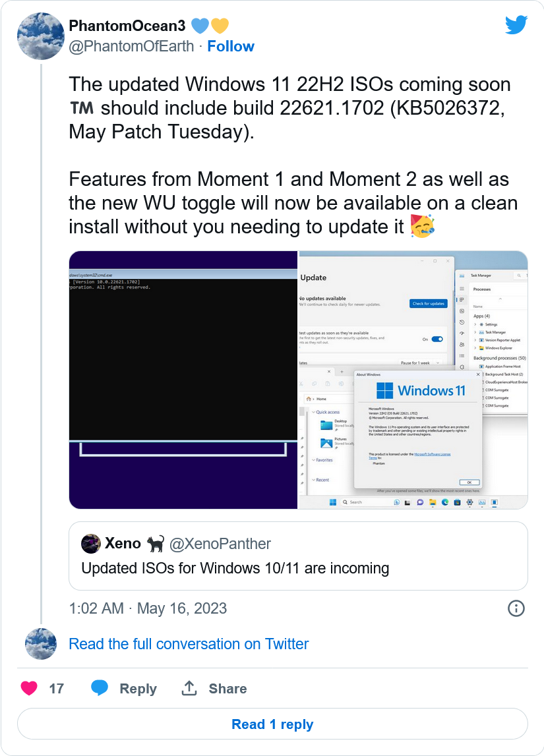Screen dimensions: 544x756
Task: Click the 1:02 AM May 16, 2023 timestamp
Action: pyautogui.click(x=148, y=608)
